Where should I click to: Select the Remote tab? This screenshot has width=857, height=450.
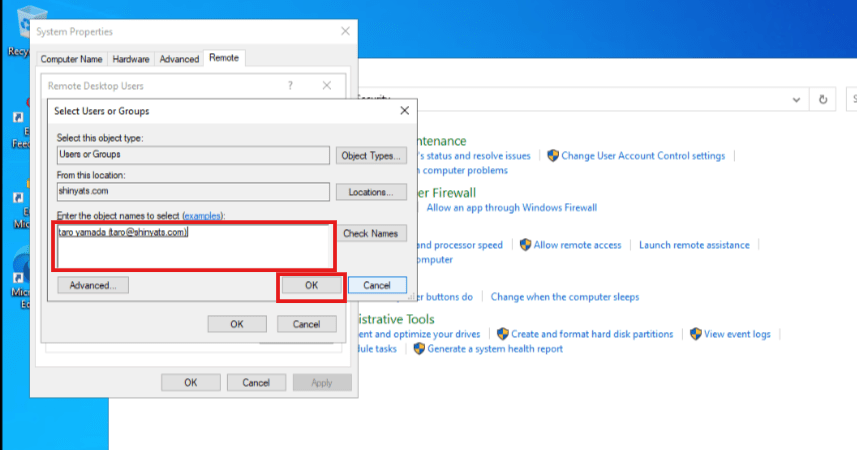pyautogui.click(x=224, y=58)
